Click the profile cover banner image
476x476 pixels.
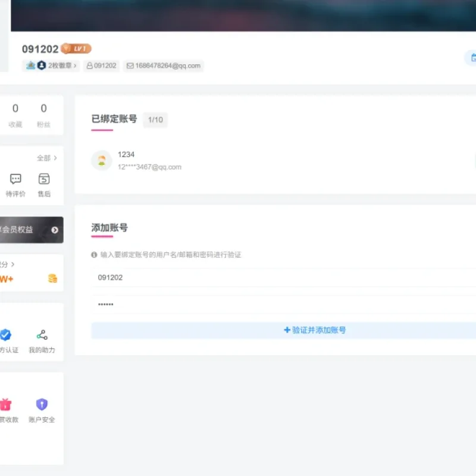coord(243,15)
